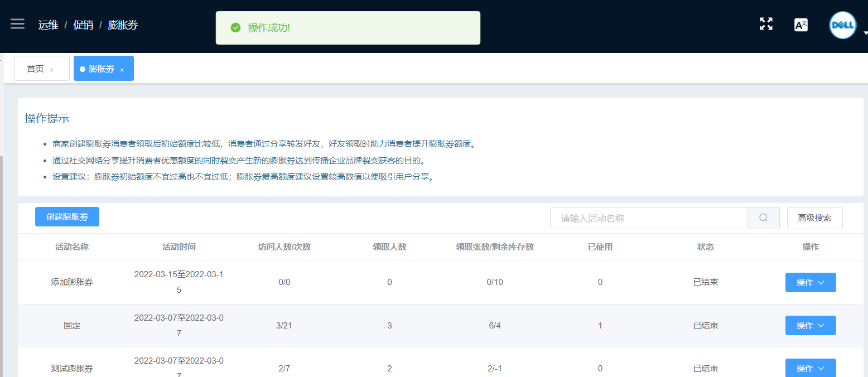
Task: Focus the 请输入活动名称 search field
Action: pos(649,218)
